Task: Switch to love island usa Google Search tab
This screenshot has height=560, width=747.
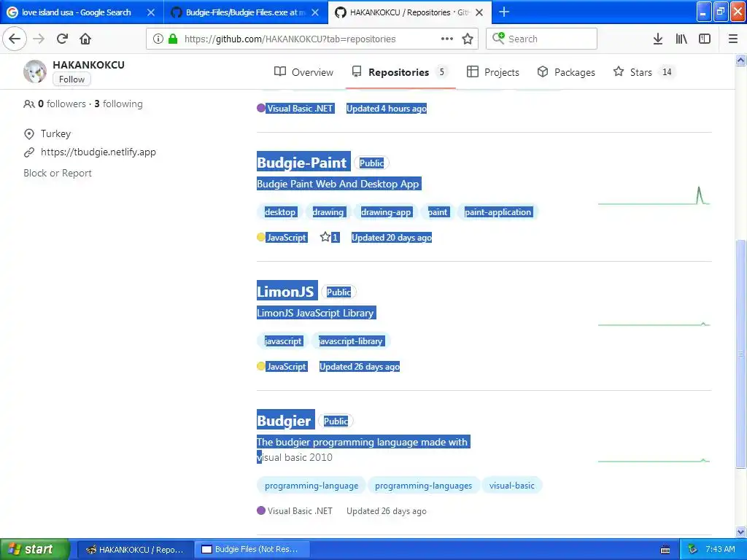Action: click(x=76, y=12)
